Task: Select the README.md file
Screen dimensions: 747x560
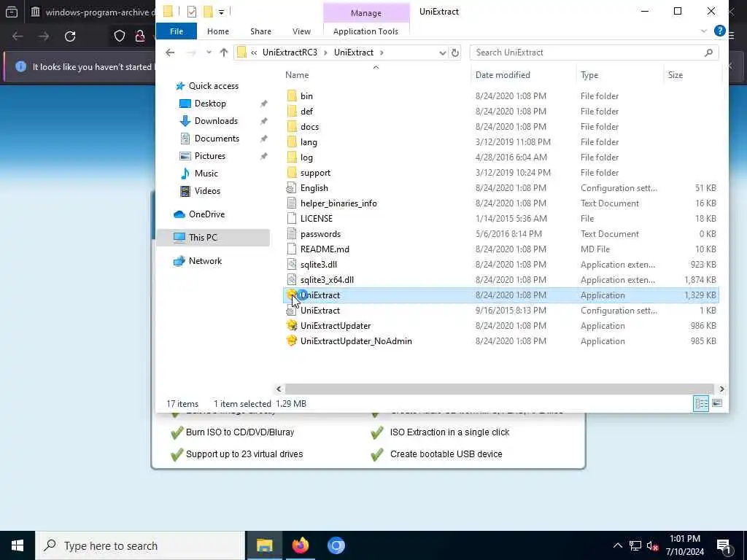Action: click(325, 249)
